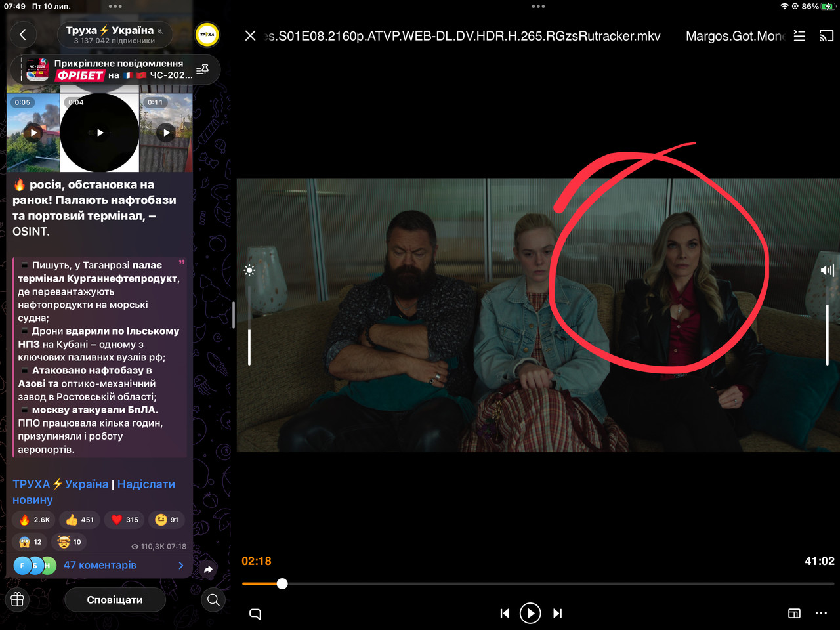
Task: Adjust the volume vertical slider
Action: (827, 325)
